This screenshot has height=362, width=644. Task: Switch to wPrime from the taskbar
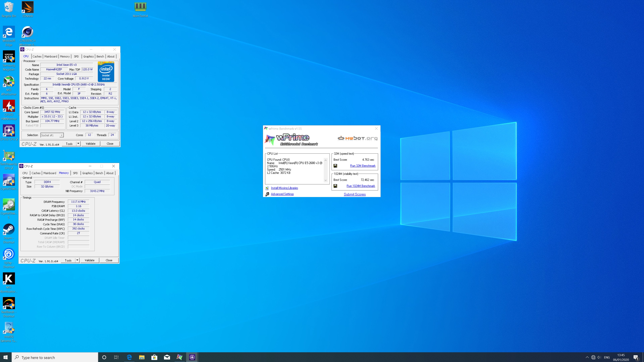pos(179,357)
